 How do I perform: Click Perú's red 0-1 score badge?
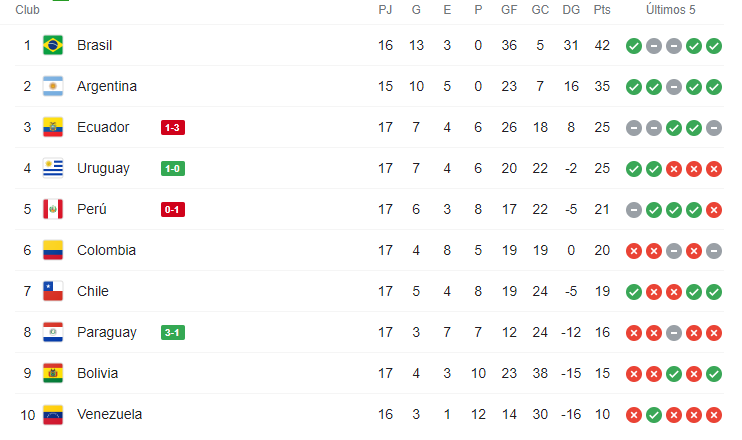(x=172, y=209)
